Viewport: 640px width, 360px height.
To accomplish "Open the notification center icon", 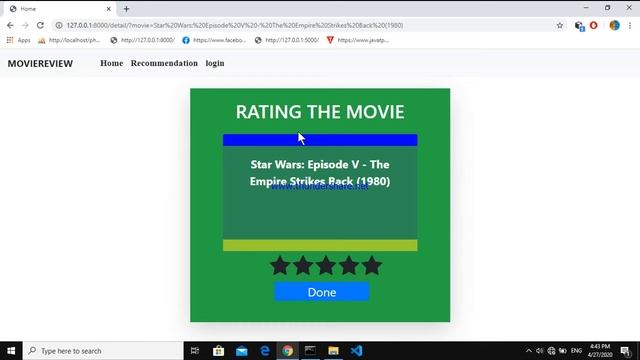I will pyautogui.click(x=625, y=351).
